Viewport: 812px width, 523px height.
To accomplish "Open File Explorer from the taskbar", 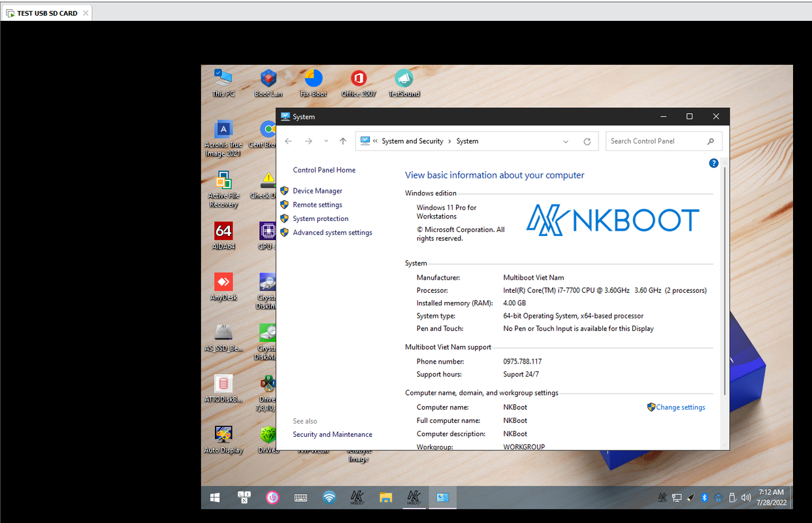I will 386,498.
